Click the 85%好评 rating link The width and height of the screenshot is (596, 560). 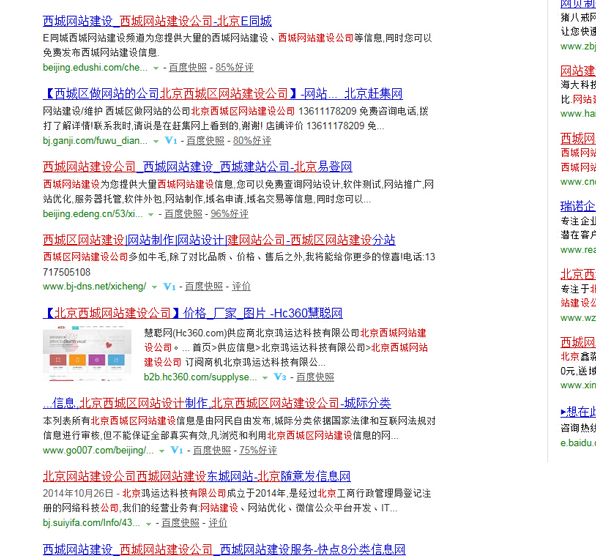point(235,68)
